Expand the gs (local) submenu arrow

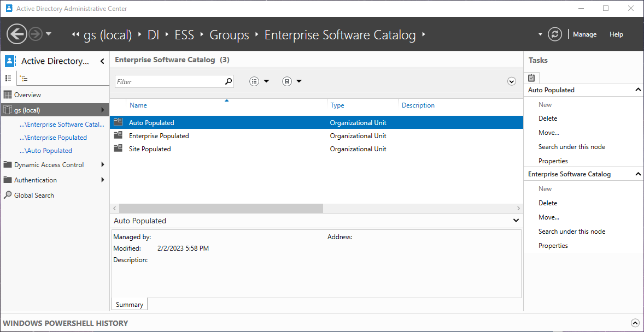(102, 110)
